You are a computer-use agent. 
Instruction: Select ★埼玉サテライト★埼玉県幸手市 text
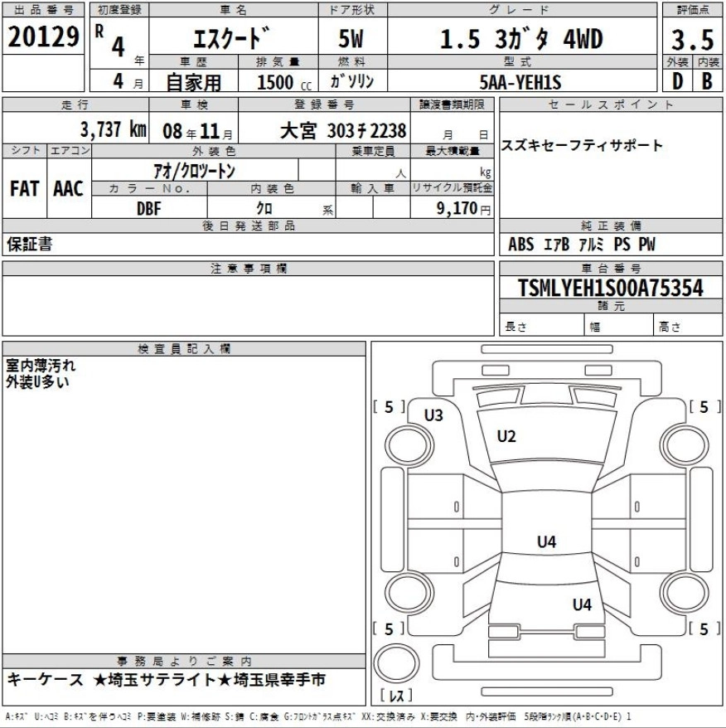(x=210, y=680)
